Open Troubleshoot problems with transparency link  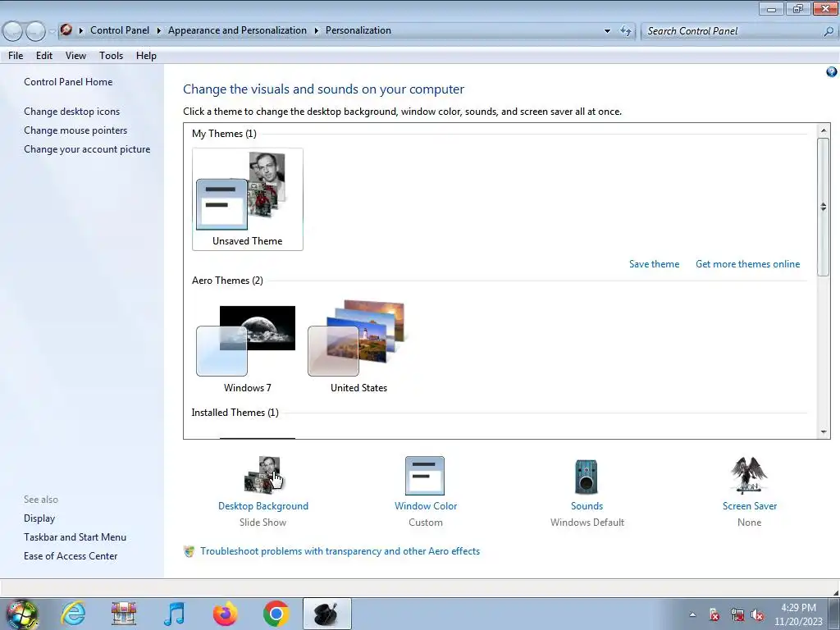340,551
